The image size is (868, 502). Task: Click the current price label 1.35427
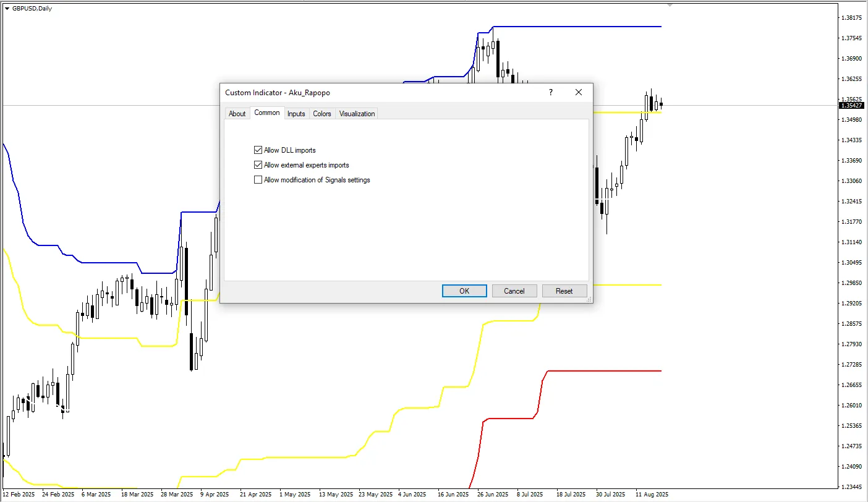click(851, 106)
